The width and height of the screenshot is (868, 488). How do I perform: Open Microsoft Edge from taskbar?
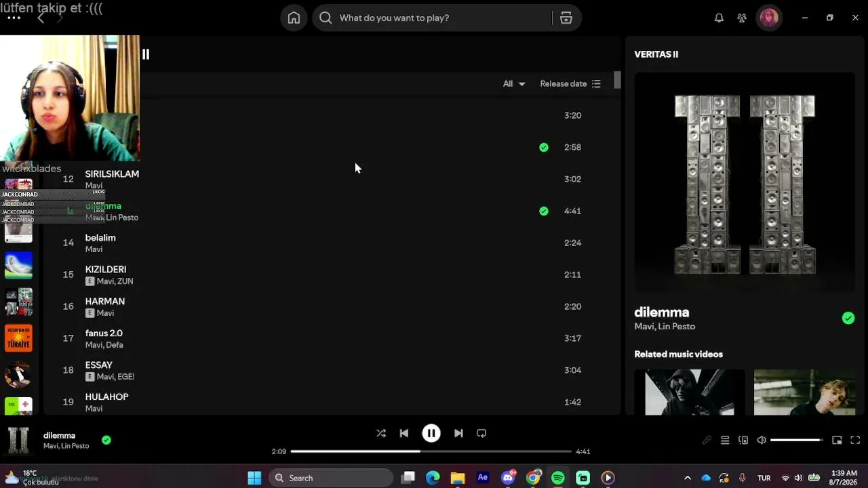pyautogui.click(x=433, y=478)
